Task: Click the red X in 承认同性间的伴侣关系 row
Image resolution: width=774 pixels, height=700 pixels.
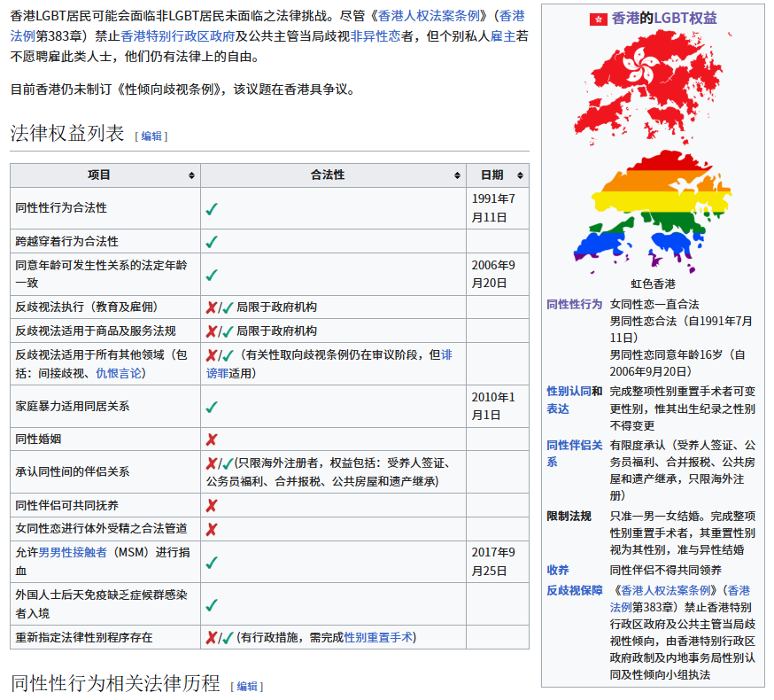Action: pyautogui.click(x=212, y=464)
